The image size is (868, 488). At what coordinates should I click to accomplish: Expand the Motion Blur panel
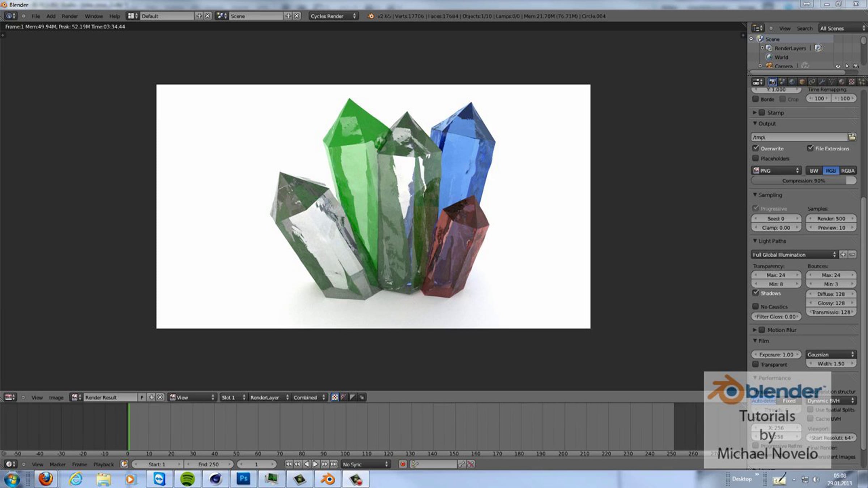pos(754,330)
